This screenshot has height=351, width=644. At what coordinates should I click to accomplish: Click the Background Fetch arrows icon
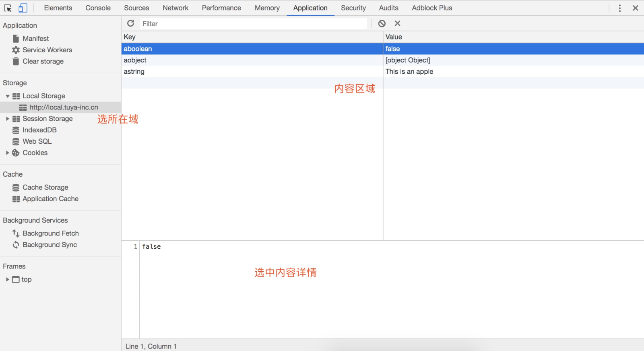point(16,233)
